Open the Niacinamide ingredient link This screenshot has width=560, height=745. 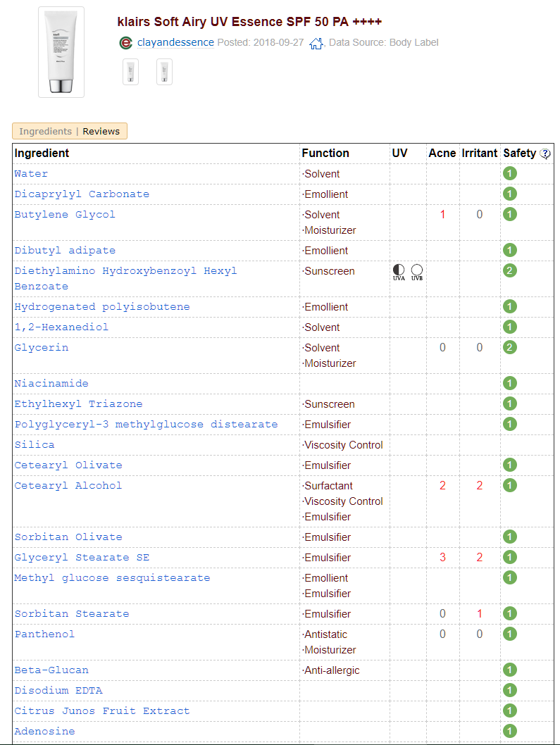51,384
